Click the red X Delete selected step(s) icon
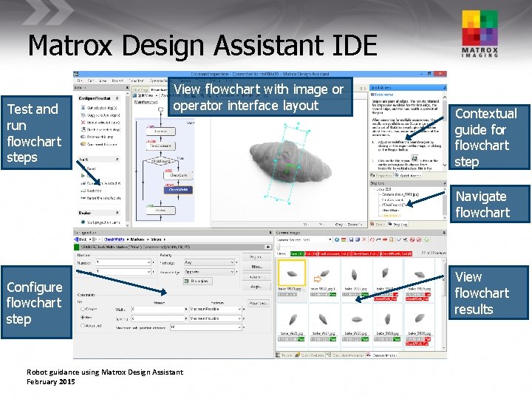This screenshot has height=399, width=532. (x=83, y=122)
